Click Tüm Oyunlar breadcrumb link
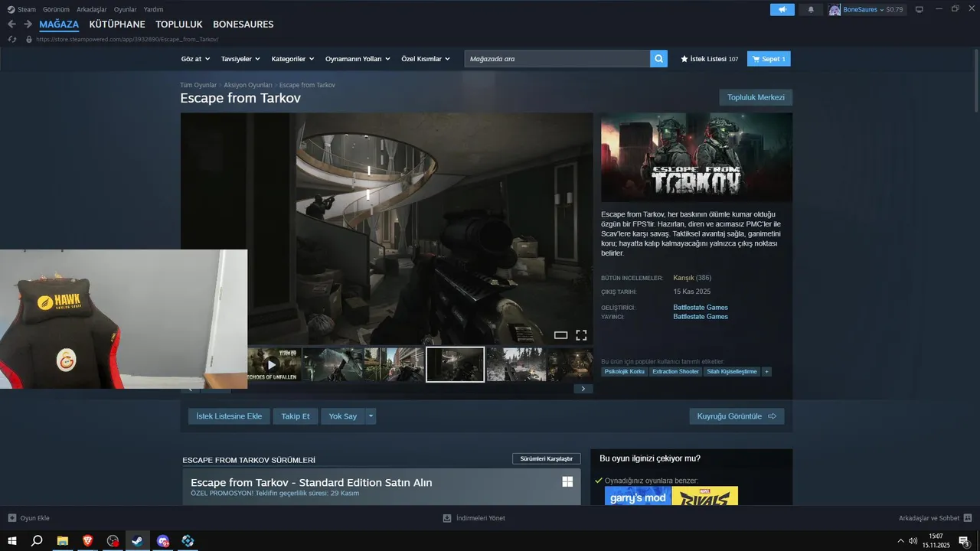 tap(198, 85)
